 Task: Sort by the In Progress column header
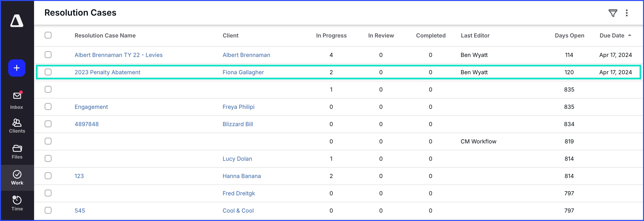coord(331,36)
